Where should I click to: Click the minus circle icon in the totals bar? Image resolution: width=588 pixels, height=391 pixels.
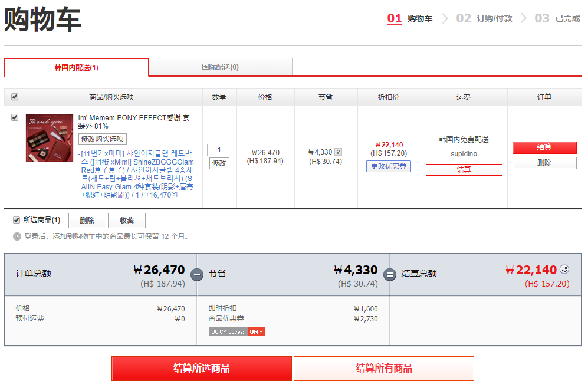pos(197,275)
